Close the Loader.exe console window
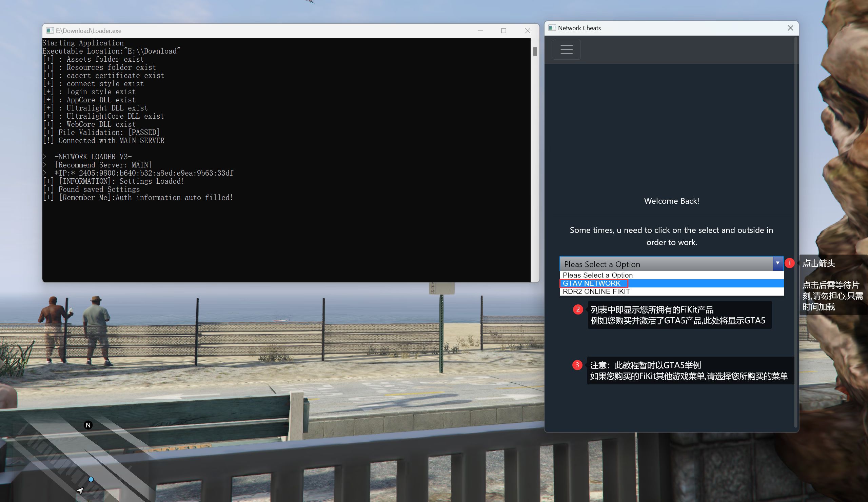The image size is (868, 502). tap(527, 31)
